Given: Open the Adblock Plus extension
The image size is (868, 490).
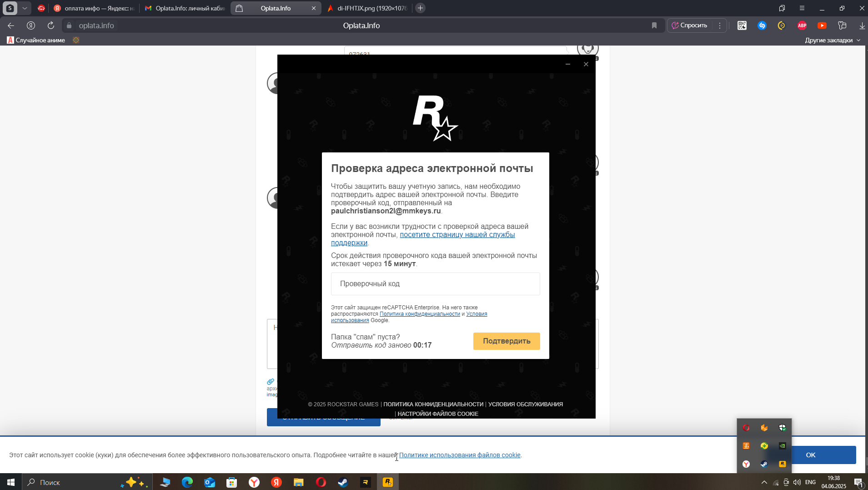Looking at the screenshot, I should click(x=802, y=25).
